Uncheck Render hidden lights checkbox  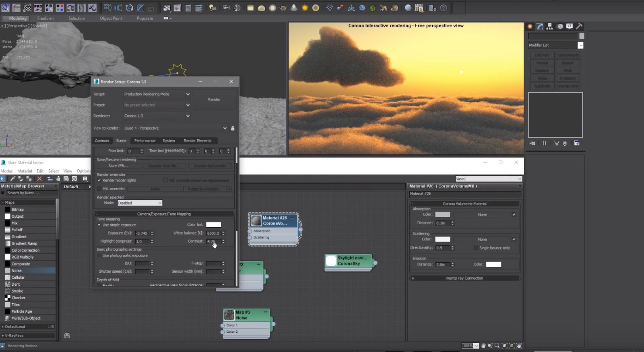(x=99, y=180)
